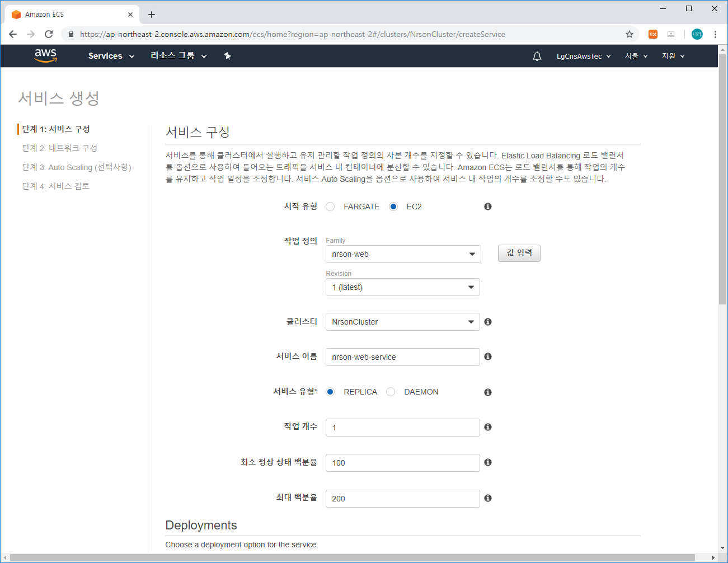728x563 pixels.
Task: Click the vertical scrollbar thumb
Action: (x=722, y=179)
